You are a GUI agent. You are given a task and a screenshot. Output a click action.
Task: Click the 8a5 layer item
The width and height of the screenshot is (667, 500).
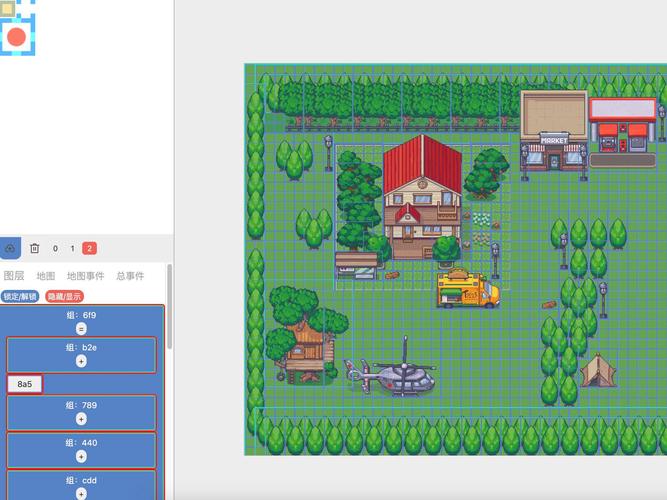[25, 384]
